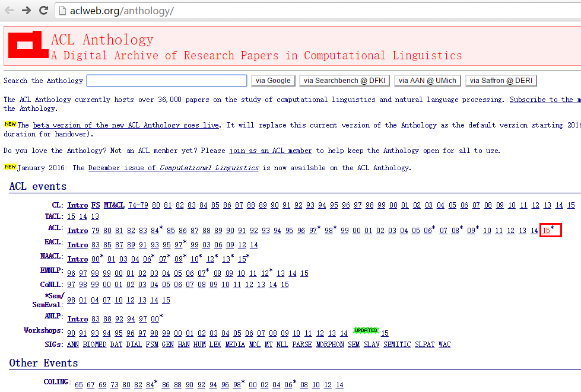Click the page icon in address bar
Viewport: 581px width, 392px height.
63,11
